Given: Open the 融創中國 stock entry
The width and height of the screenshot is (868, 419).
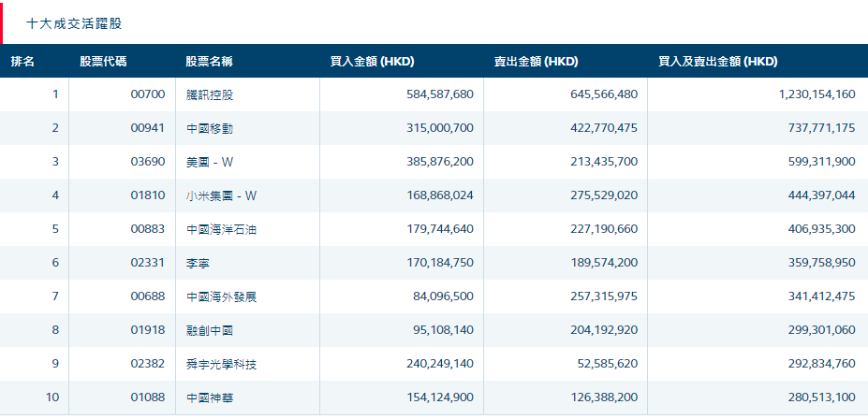Looking at the screenshot, I should [x=210, y=330].
